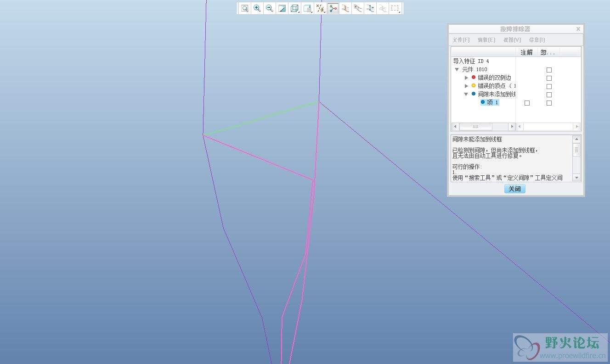The height and width of the screenshot is (364, 610).
Task: Click the Zoom Out magnifier icon
Action: click(x=270, y=8)
